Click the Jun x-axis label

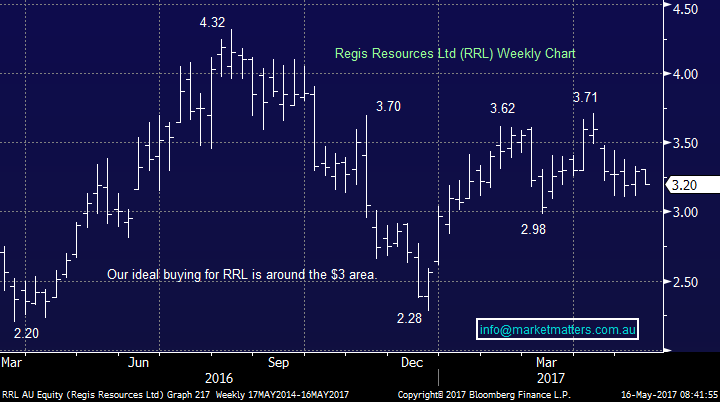pyautogui.click(x=138, y=362)
